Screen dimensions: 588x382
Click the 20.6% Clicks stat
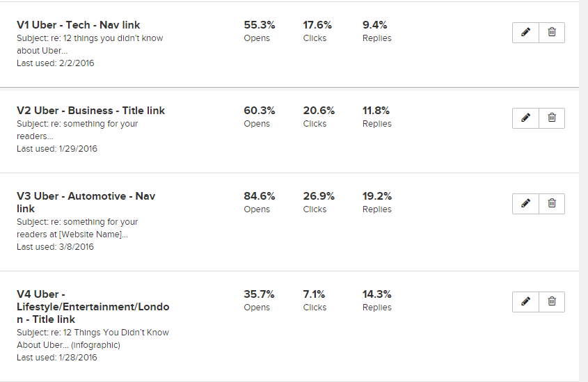click(x=319, y=111)
